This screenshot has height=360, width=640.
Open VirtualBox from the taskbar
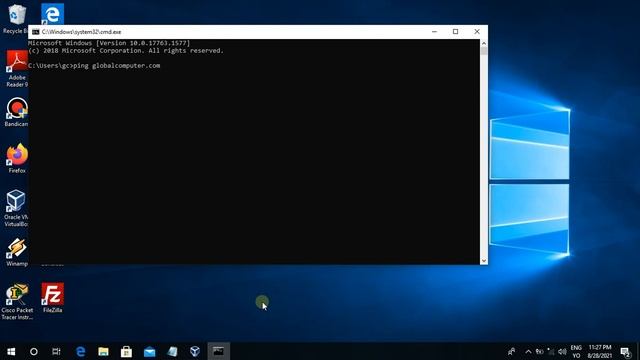tap(195, 351)
